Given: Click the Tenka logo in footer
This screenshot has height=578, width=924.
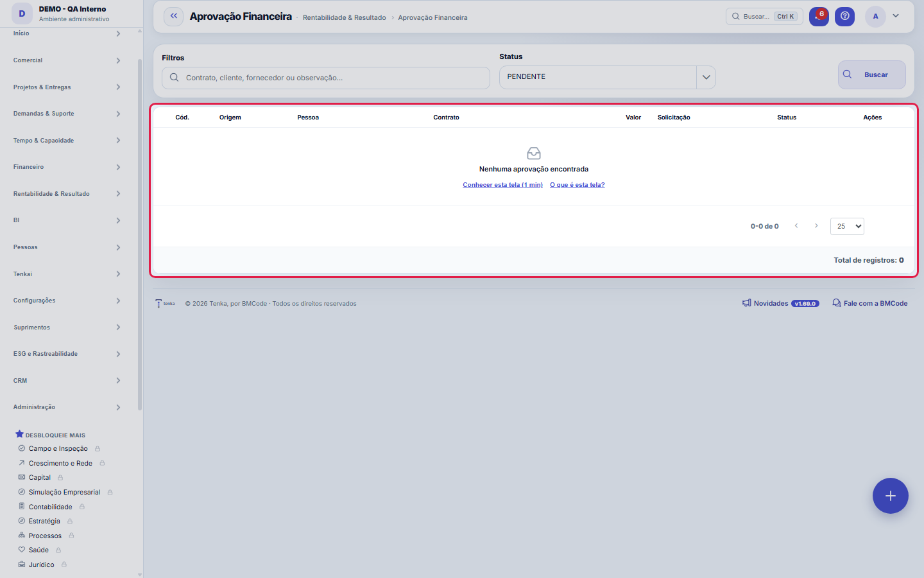Looking at the screenshot, I should [165, 303].
